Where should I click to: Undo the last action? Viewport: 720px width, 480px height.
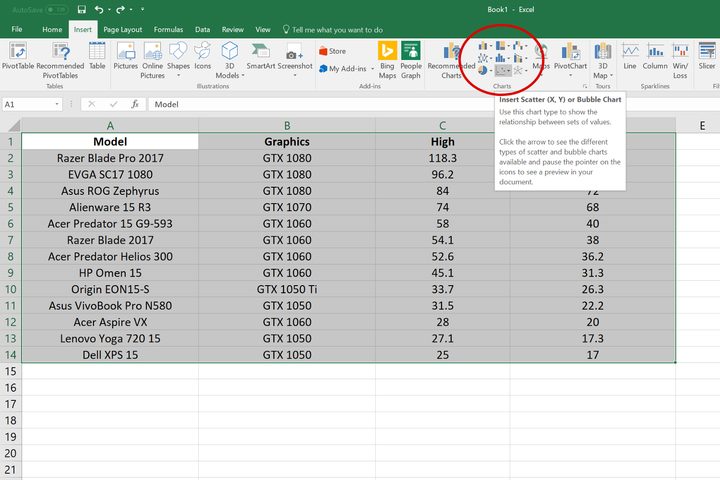click(99, 9)
